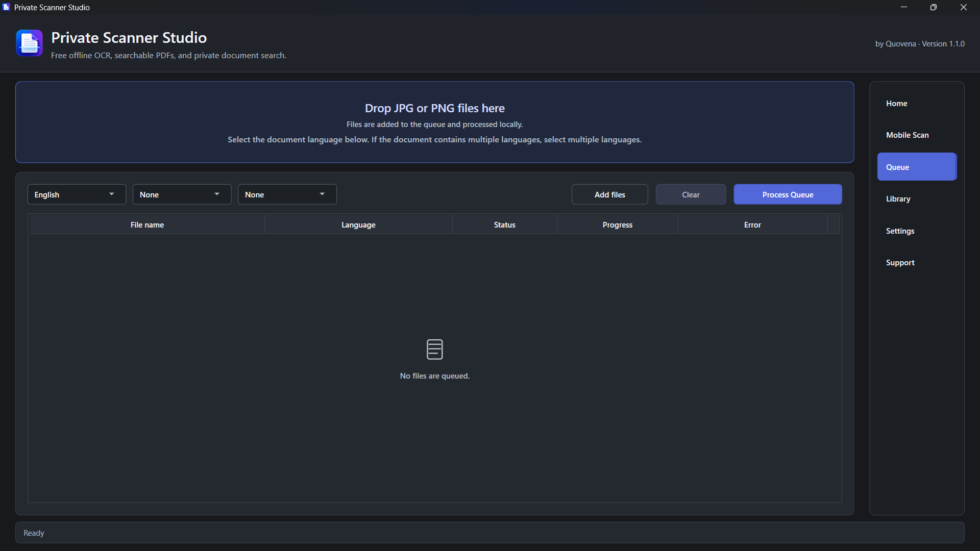Click the 'Ready' status bar text

coord(34,533)
